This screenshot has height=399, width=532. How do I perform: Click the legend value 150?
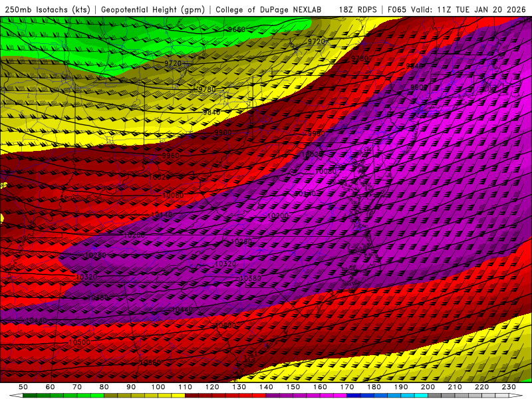[x=293, y=387]
